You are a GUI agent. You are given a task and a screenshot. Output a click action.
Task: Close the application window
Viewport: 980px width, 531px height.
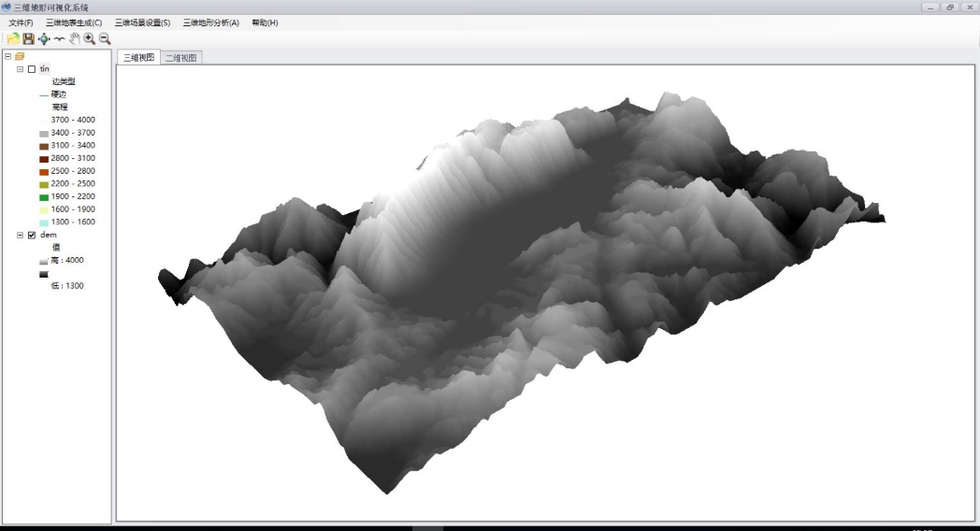click(970, 7)
